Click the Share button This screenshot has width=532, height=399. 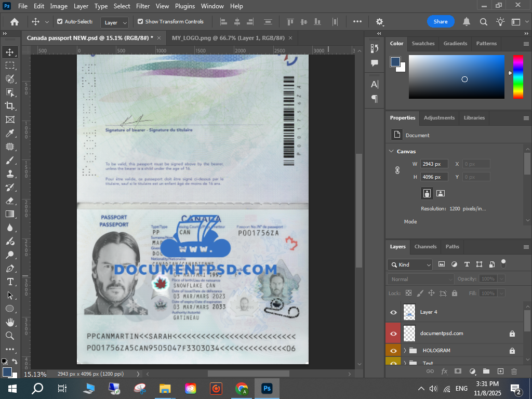click(441, 22)
